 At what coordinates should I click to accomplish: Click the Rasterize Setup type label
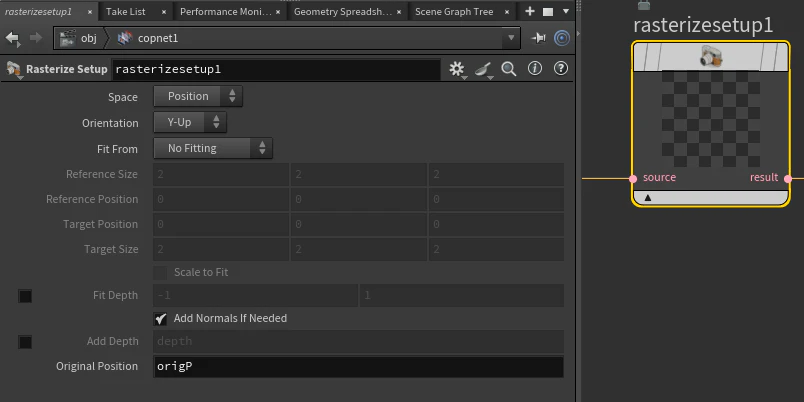tap(67, 69)
